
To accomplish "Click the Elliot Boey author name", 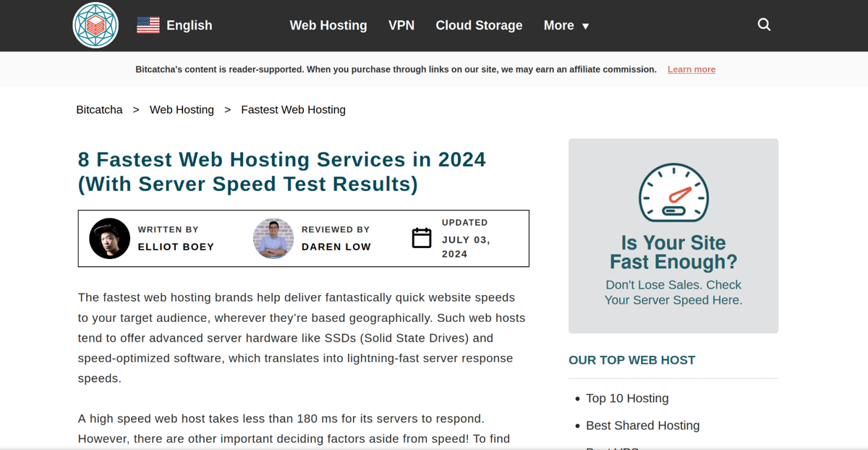I will point(176,247).
